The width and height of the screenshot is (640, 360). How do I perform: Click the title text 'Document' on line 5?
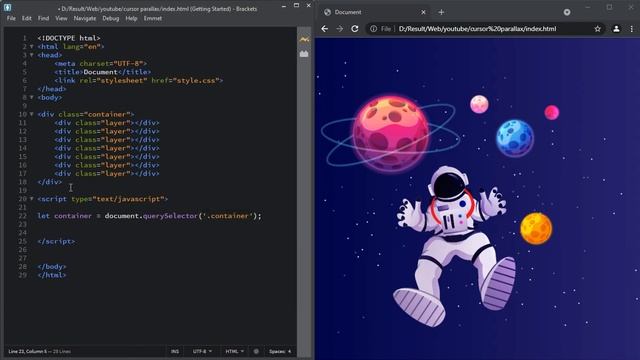(100, 72)
